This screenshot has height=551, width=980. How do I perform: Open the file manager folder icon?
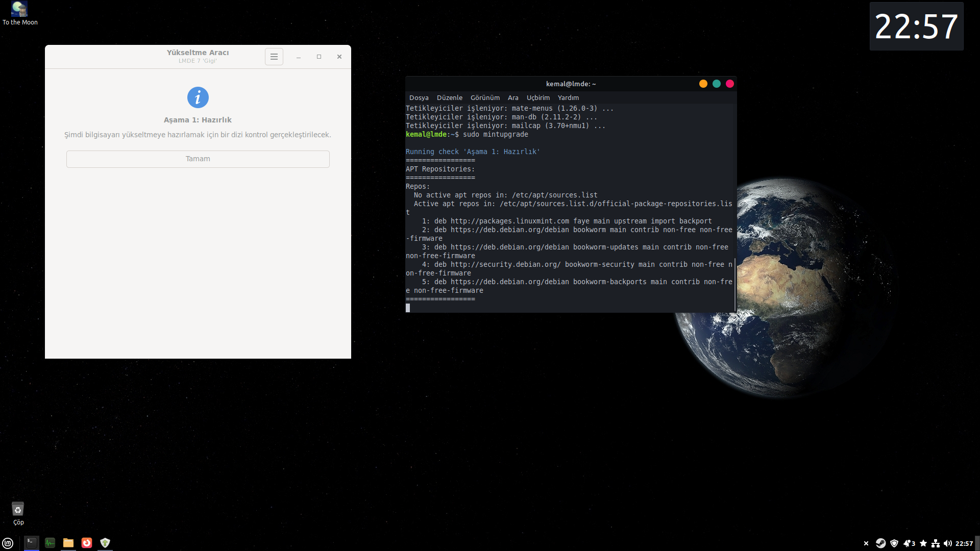click(68, 543)
